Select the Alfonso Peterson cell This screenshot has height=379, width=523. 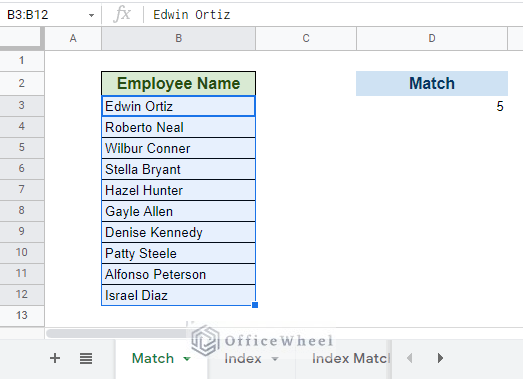click(178, 274)
